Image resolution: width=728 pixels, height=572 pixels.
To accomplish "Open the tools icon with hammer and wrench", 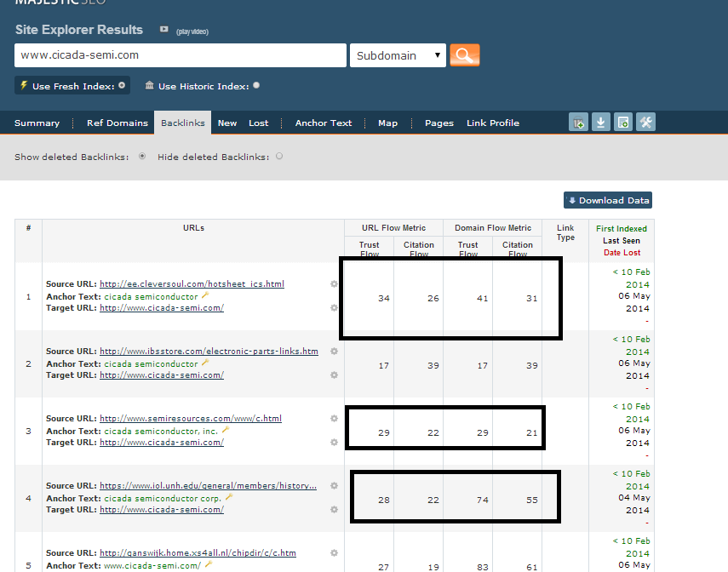I will 645,122.
